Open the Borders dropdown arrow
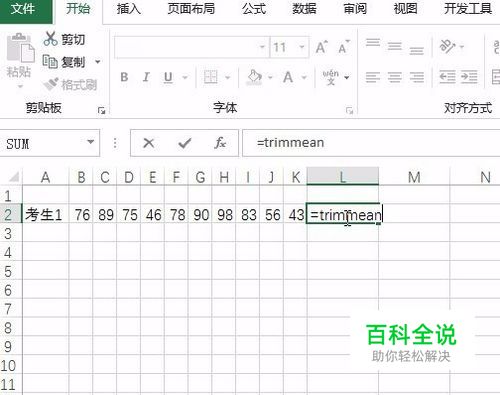Viewport: 500px width, 395px height. click(228, 78)
